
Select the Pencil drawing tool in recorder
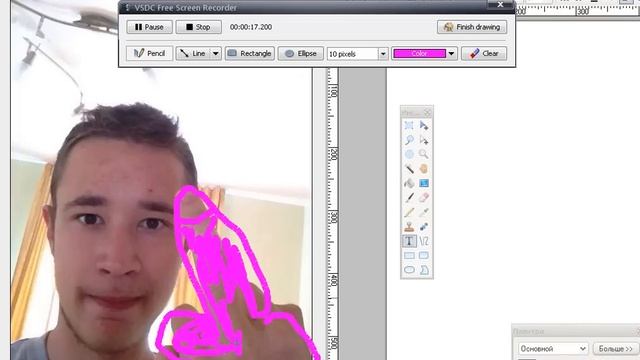pos(149,53)
